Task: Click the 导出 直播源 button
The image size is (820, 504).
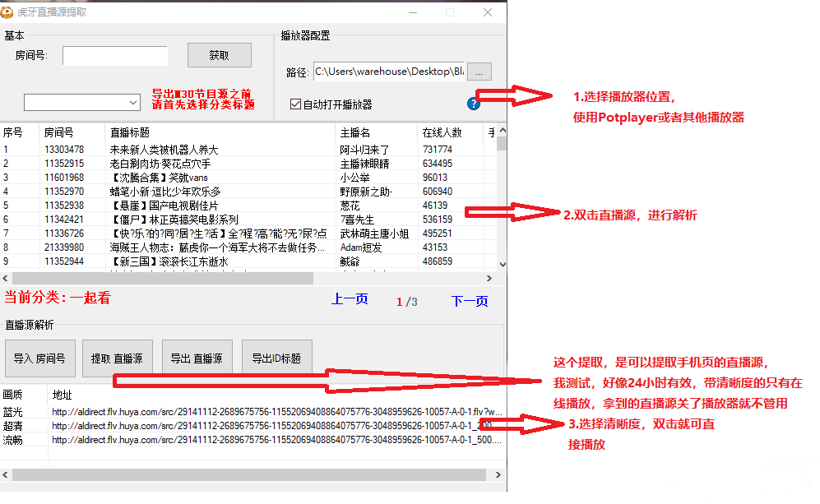Action: tap(196, 358)
